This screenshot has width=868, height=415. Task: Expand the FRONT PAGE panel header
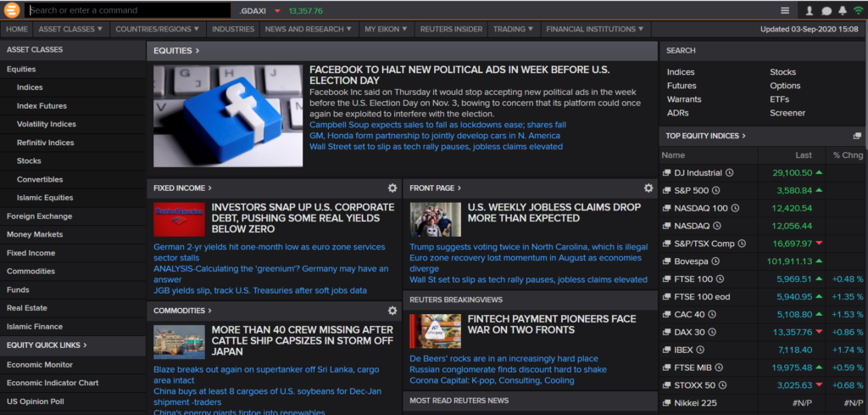(x=435, y=188)
